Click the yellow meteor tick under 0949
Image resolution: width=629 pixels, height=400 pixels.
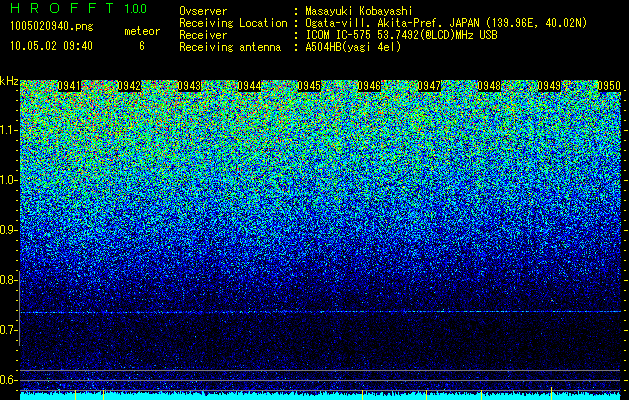551,393
